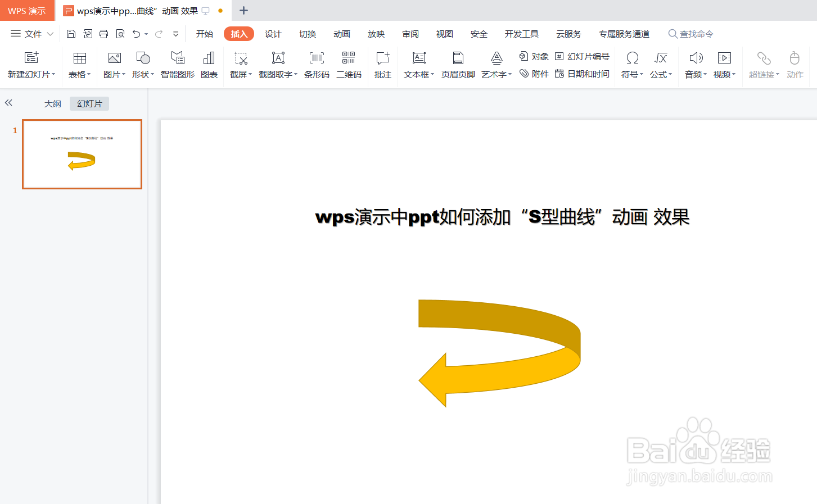Viewport: 817px width, 504px height.
Task: Click the Action (动作) icon
Action: (795, 58)
